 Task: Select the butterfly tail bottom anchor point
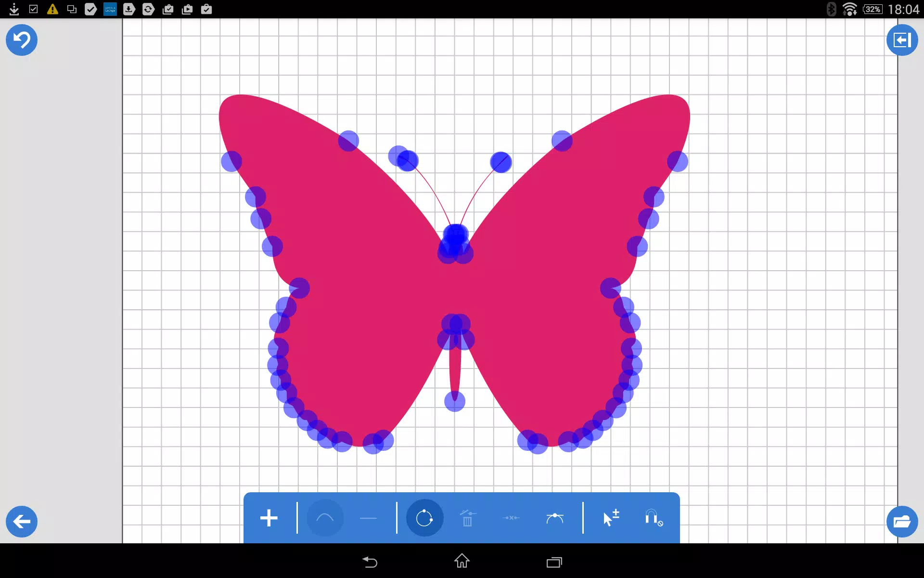click(455, 401)
